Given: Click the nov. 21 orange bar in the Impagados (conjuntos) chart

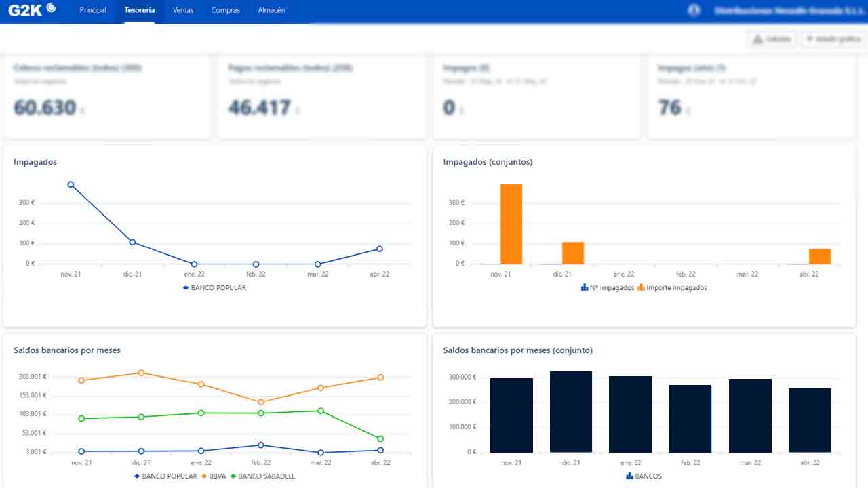Looking at the screenshot, I should pos(511,224).
